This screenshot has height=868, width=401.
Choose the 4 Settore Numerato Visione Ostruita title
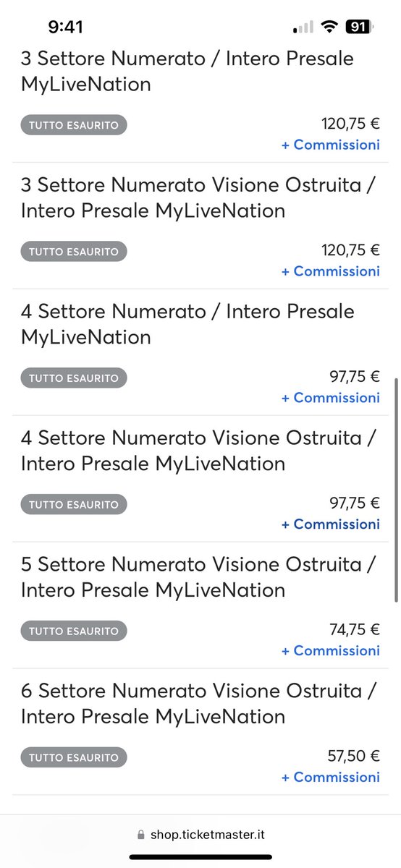click(199, 451)
